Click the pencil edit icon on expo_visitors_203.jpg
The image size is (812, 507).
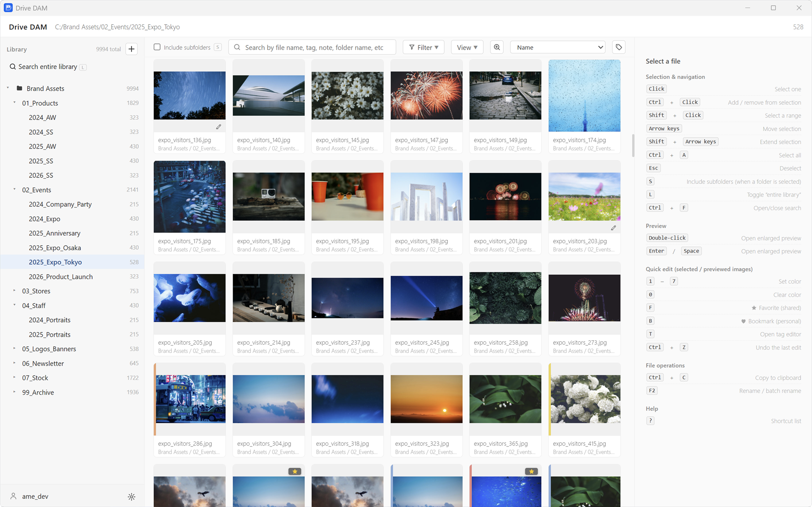pyautogui.click(x=613, y=228)
